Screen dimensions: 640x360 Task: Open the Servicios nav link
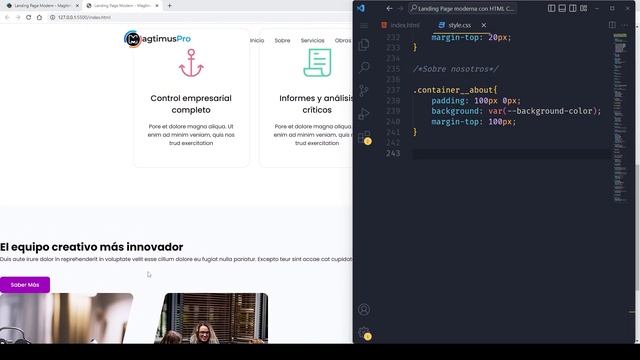tap(312, 40)
